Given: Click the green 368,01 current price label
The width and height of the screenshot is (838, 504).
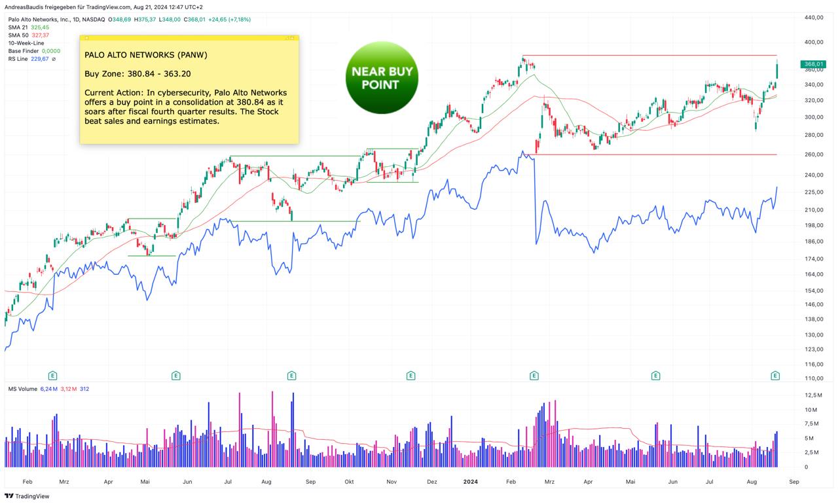Looking at the screenshot, I should (x=812, y=64).
